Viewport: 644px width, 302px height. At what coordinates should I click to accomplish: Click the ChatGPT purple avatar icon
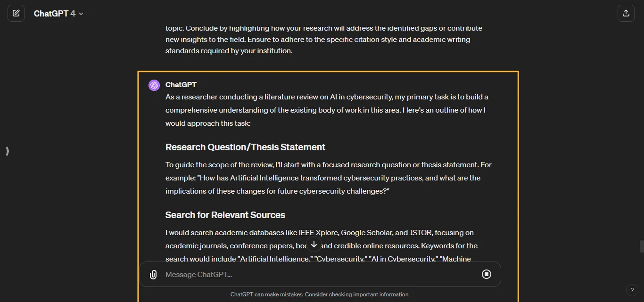tap(154, 85)
